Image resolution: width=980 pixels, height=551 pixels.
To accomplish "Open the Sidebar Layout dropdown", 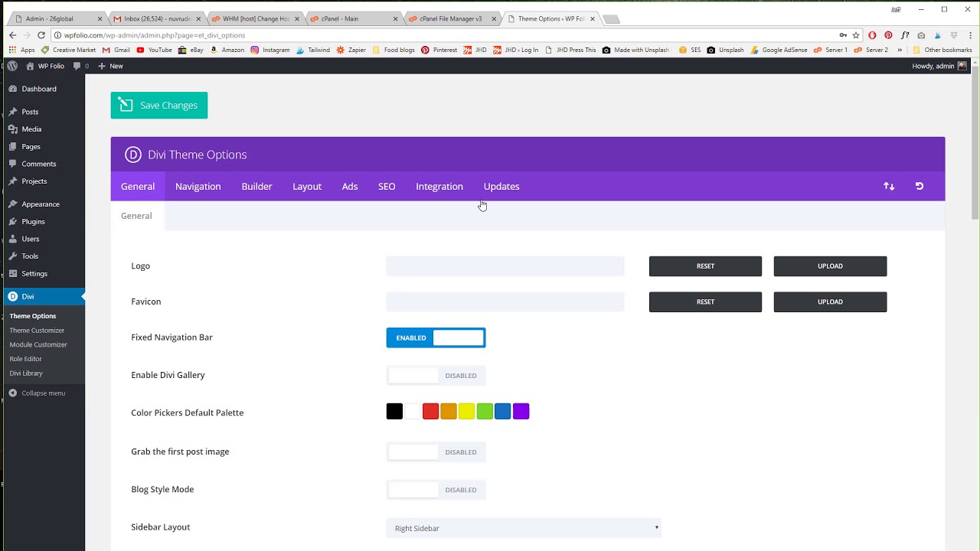I will pos(524,528).
